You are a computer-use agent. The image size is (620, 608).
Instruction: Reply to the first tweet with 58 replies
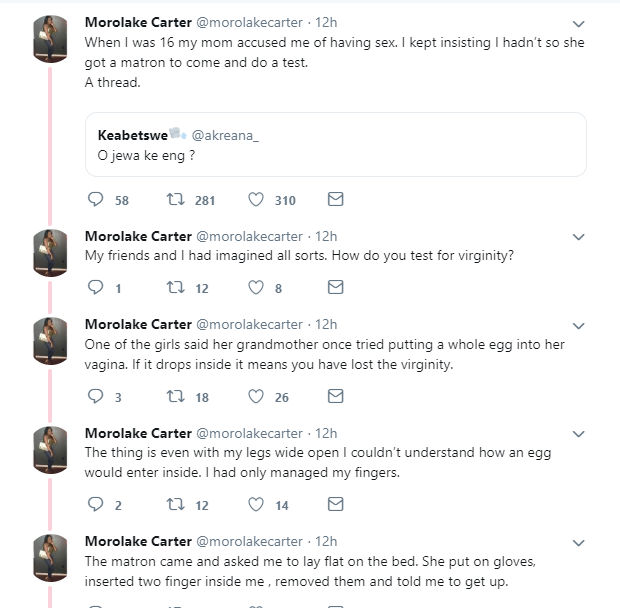96,200
